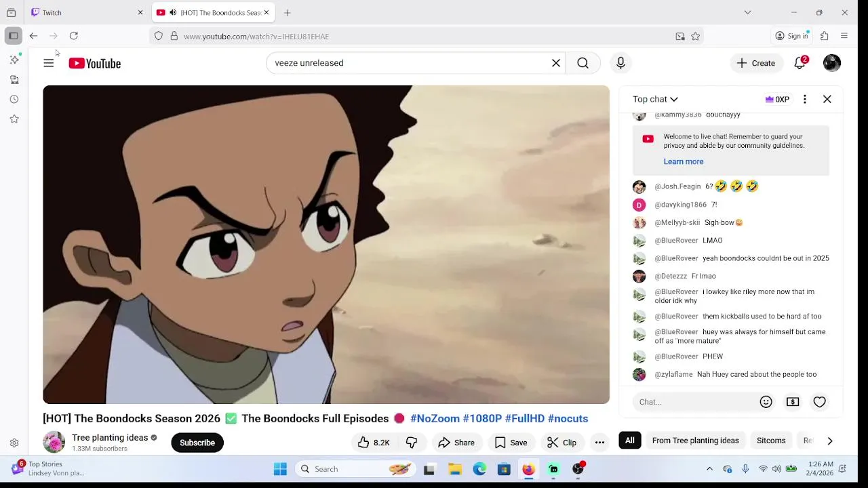Viewport: 868px width, 488px height.
Task: Click the magnifier search button
Action: pyautogui.click(x=583, y=63)
